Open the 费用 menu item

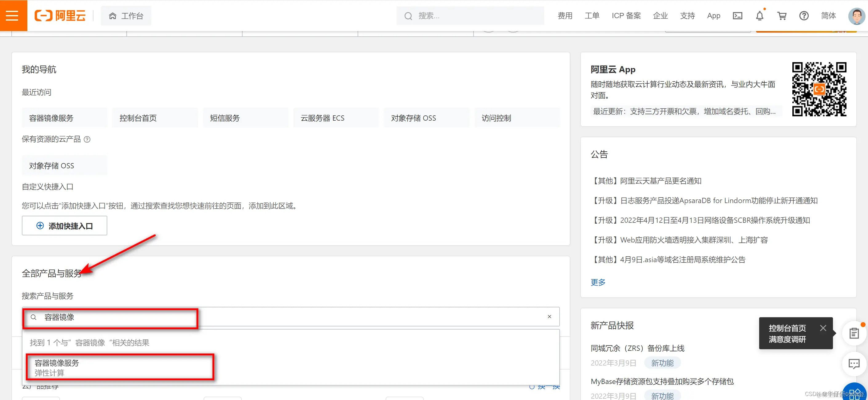[x=565, y=15]
